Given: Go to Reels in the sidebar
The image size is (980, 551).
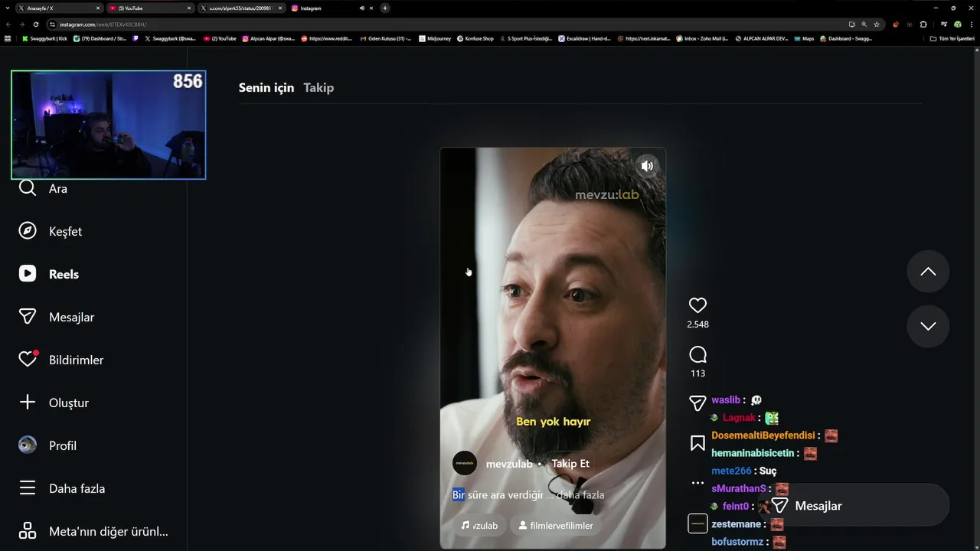Looking at the screenshot, I should (48, 274).
